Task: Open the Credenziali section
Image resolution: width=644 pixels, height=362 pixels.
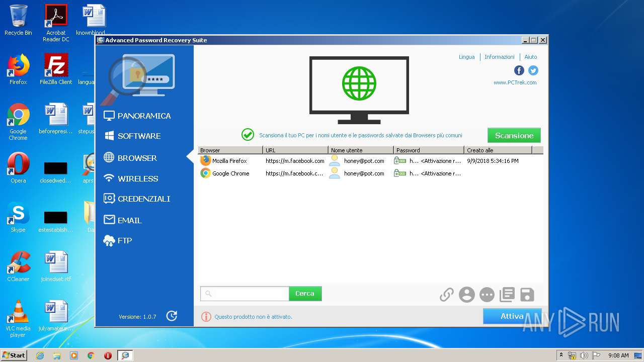Action: tap(137, 199)
